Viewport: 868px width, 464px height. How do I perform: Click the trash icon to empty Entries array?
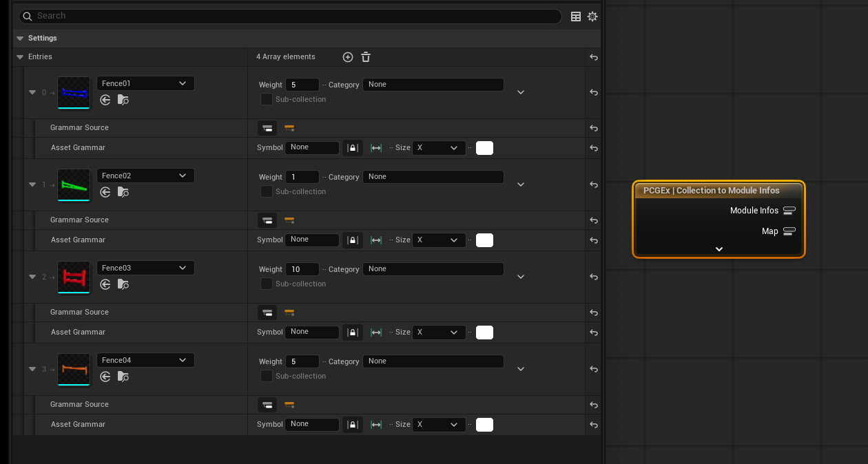pos(366,57)
